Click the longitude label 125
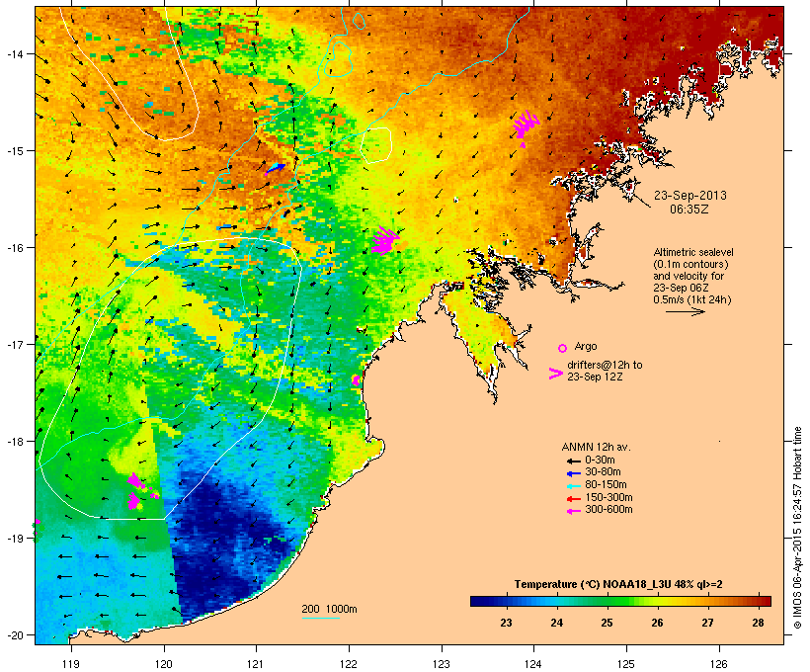 point(626,664)
